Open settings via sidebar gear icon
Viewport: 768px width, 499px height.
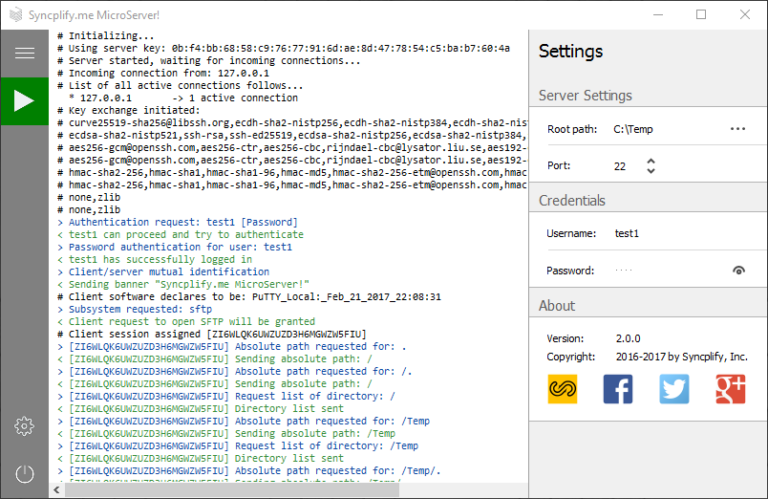point(24,426)
